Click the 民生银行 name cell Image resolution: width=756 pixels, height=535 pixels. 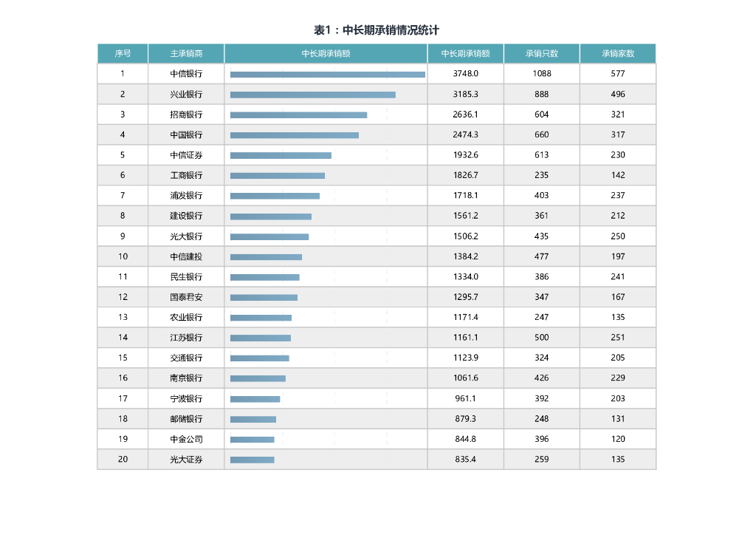[186, 277]
